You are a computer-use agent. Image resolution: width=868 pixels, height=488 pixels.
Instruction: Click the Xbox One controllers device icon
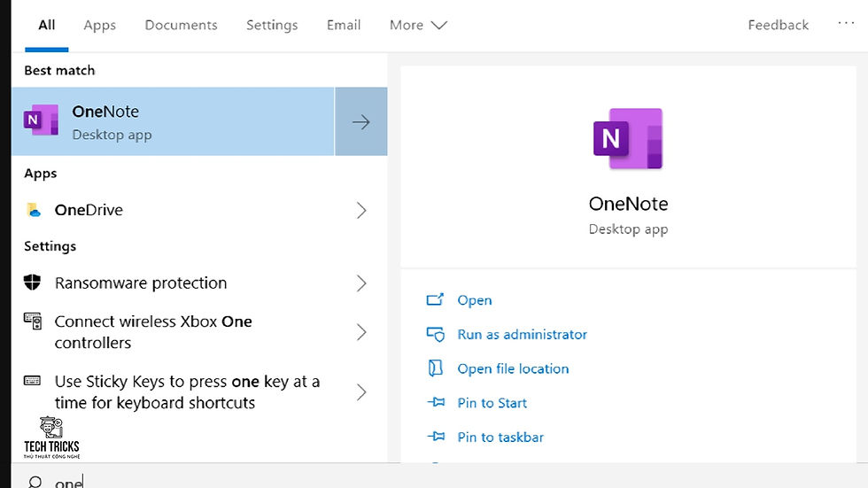point(32,321)
